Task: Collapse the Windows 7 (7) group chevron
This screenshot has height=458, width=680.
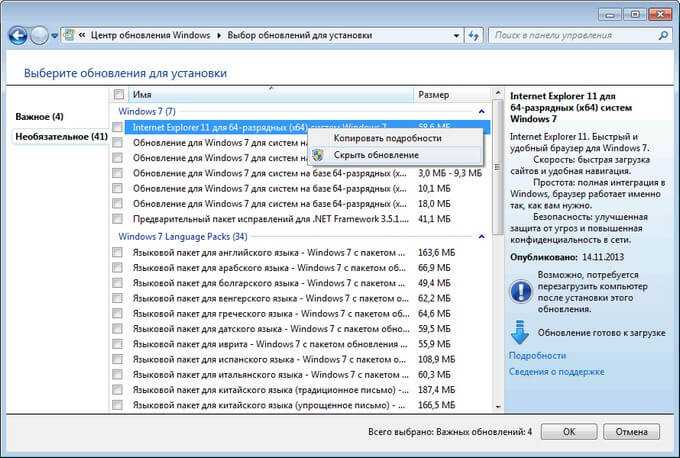Action: [x=481, y=111]
